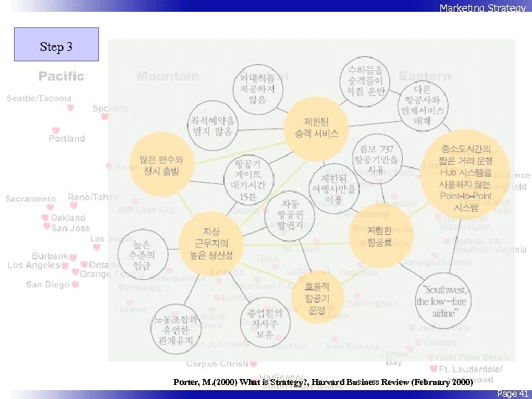532x399 pixels.
Task: Select the Portland city label
Action: (x=66, y=138)
